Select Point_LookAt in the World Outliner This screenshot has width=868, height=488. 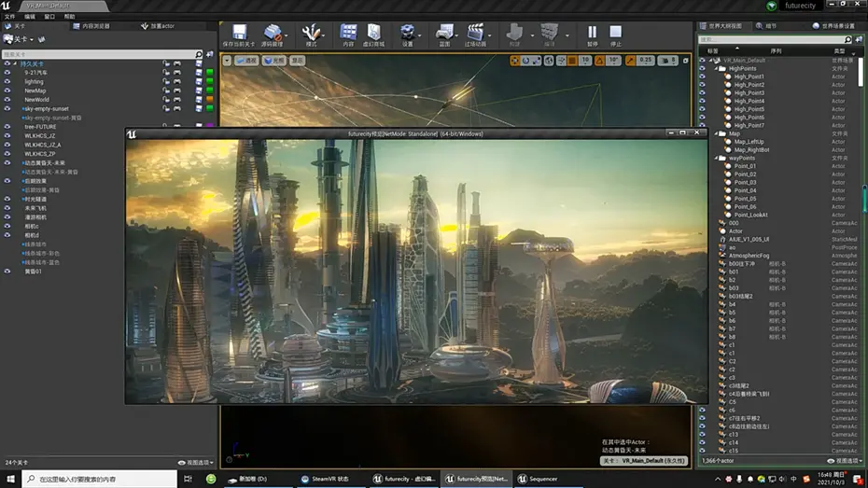(750, 215)
